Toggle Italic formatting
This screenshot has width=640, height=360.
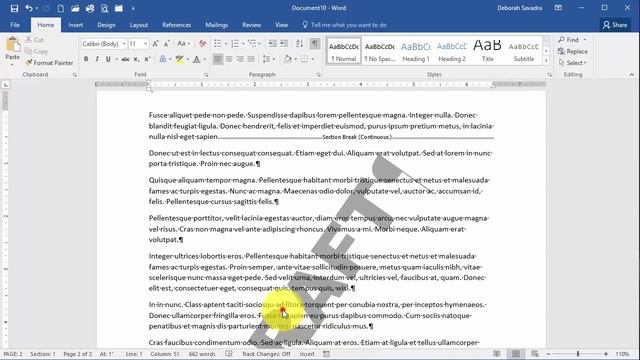pyautogui.click(x=97, y=59)
